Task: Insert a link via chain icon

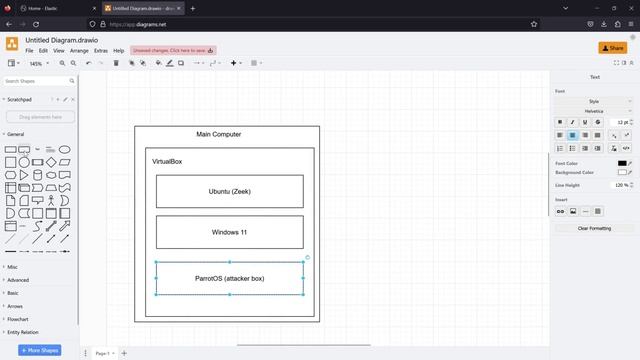Action: [x=560, y=211]
